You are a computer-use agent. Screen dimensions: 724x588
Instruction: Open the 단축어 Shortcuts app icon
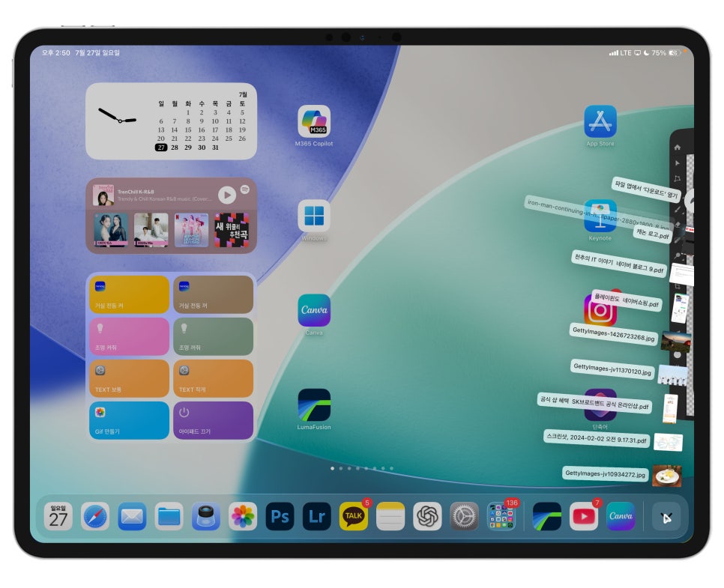tap(600, 404)
